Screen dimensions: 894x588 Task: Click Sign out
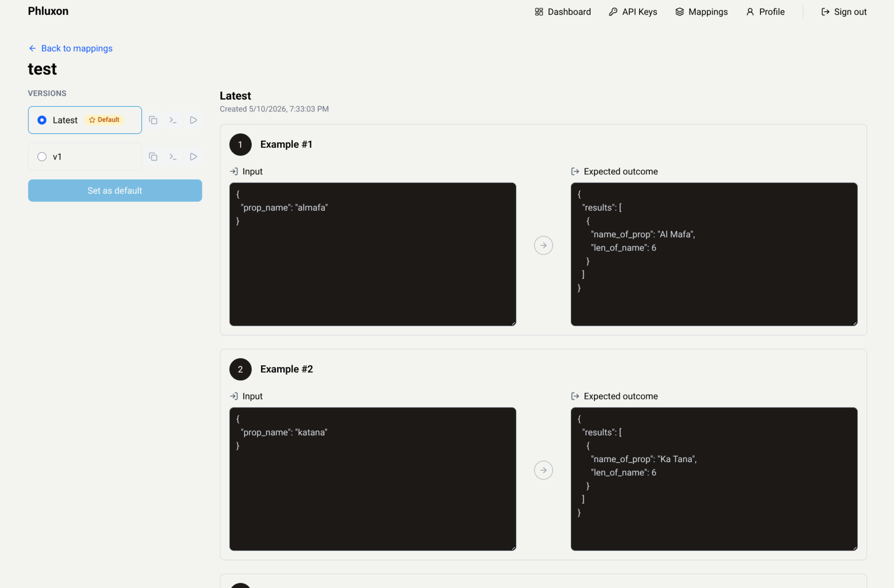tap(844, 12)
